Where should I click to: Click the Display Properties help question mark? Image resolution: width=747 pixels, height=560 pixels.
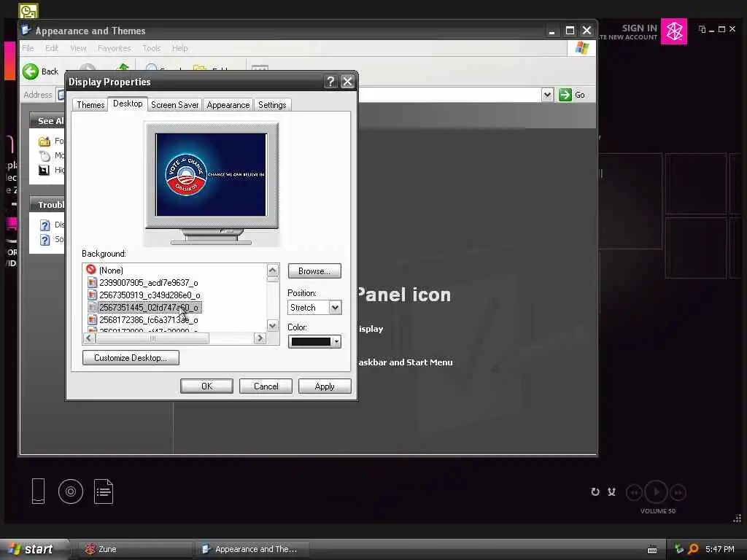tap(330, 82)
